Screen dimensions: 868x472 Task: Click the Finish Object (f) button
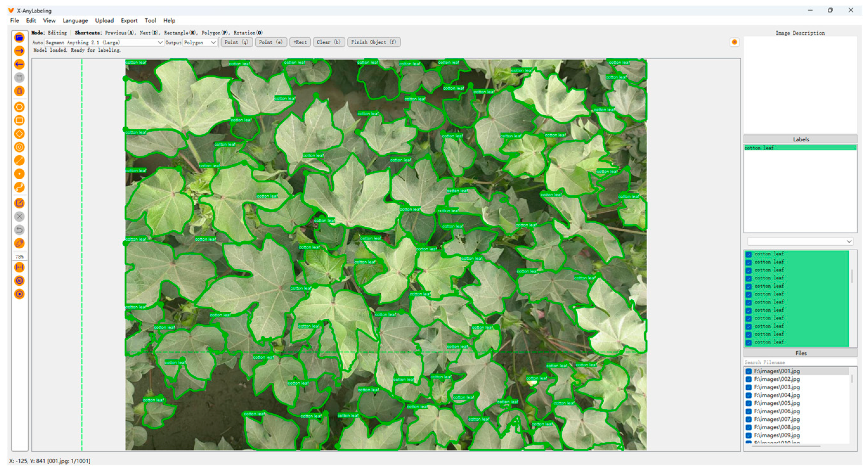pos(373,42)
